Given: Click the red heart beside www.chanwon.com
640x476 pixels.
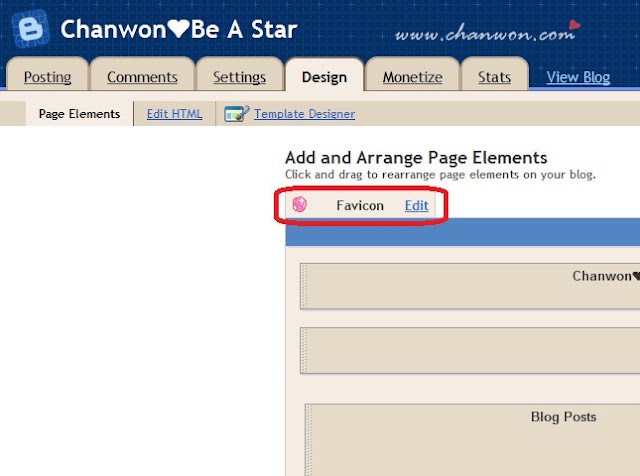Looking at the screenshot, I should (x=574, y=25).
